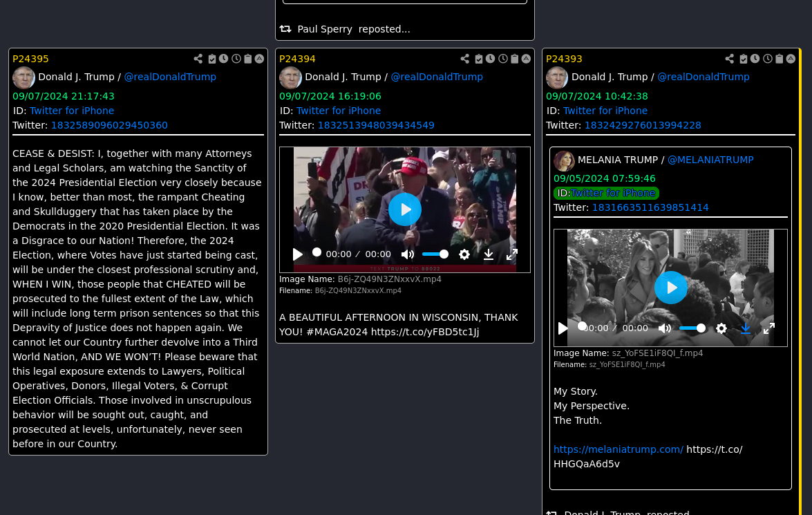Viewport: 812px width, 515px height.
Task: Click solid clock icon on post P24394
Action: click(491, 59)
